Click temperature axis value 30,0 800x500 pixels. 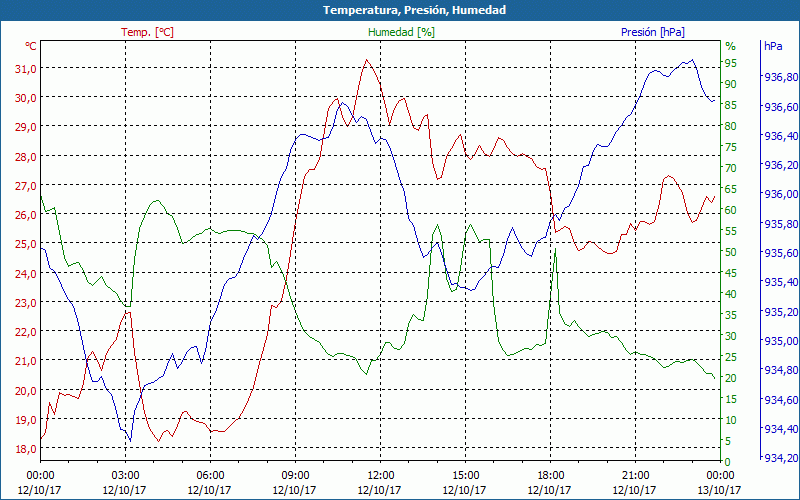26,98
